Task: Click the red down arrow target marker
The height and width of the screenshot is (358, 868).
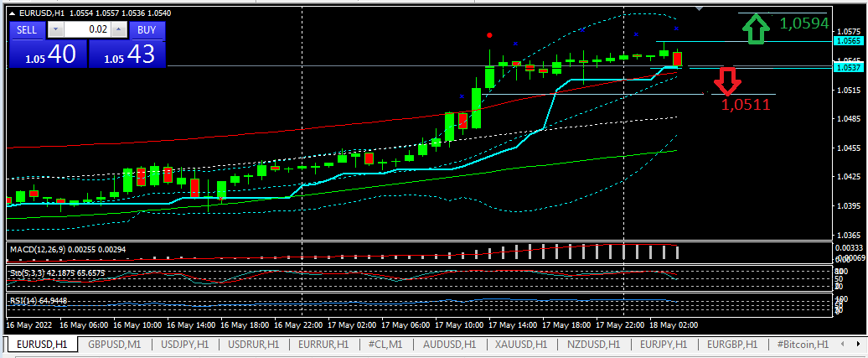Action: click(x=726, y=81)
